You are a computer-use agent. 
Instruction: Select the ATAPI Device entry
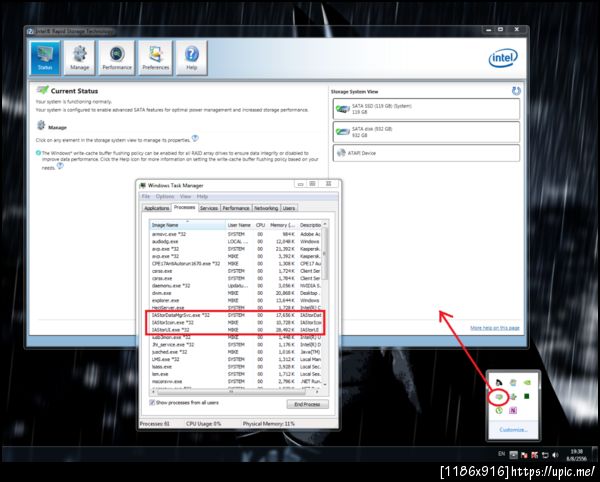[x=426, y=153]
